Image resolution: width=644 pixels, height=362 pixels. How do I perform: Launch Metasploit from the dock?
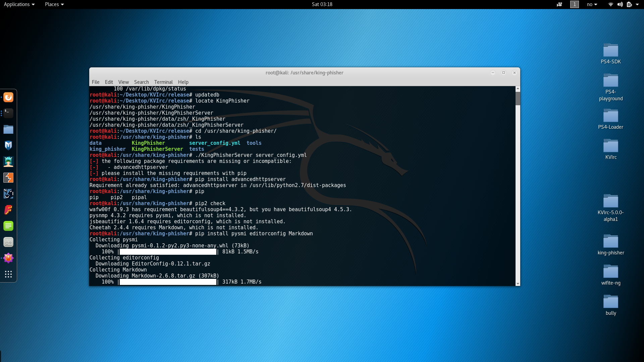(8, 145)
